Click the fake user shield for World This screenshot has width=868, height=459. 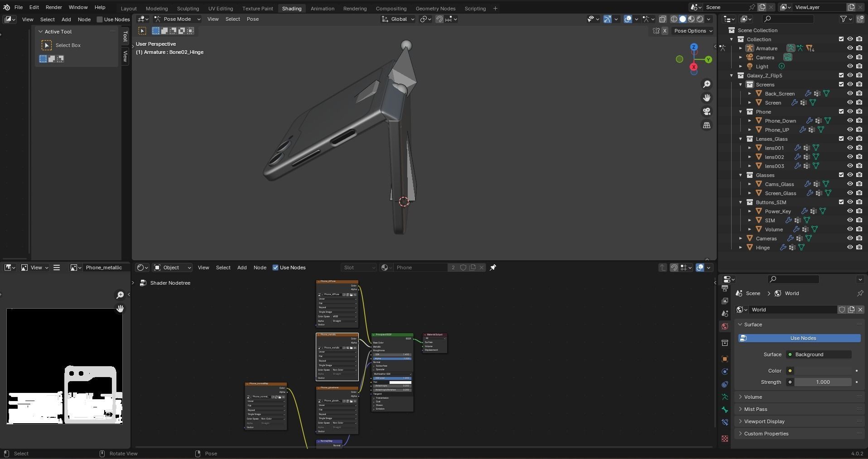pyautogui.click(x=842, y=310)
